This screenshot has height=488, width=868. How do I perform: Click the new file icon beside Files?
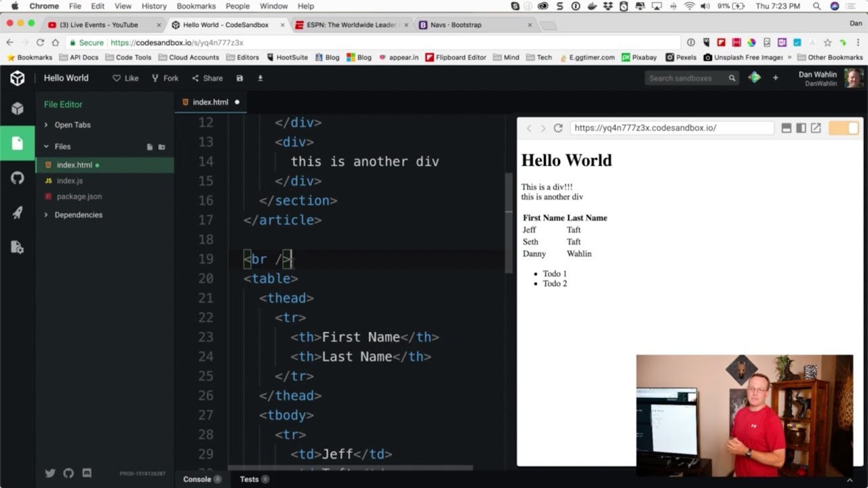click(150, 146)
